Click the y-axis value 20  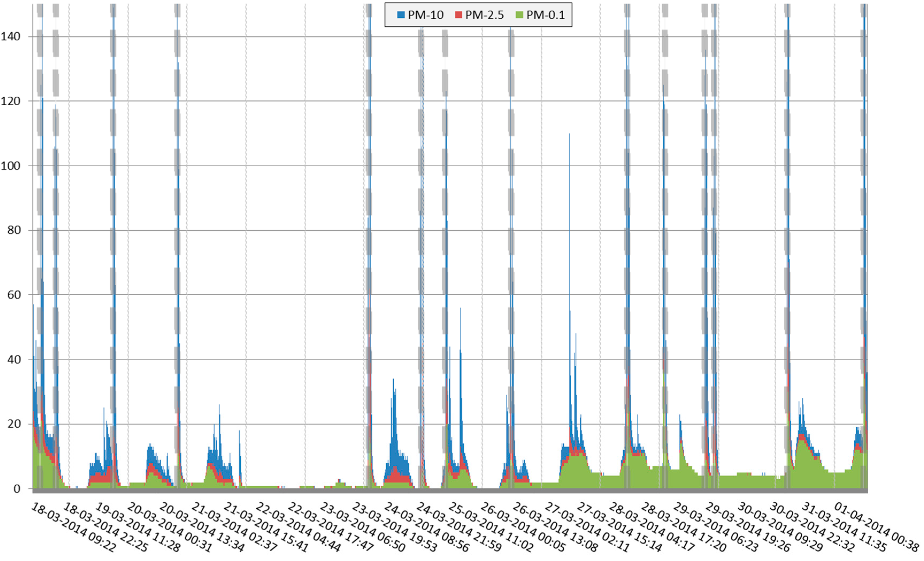coord(14,424)
